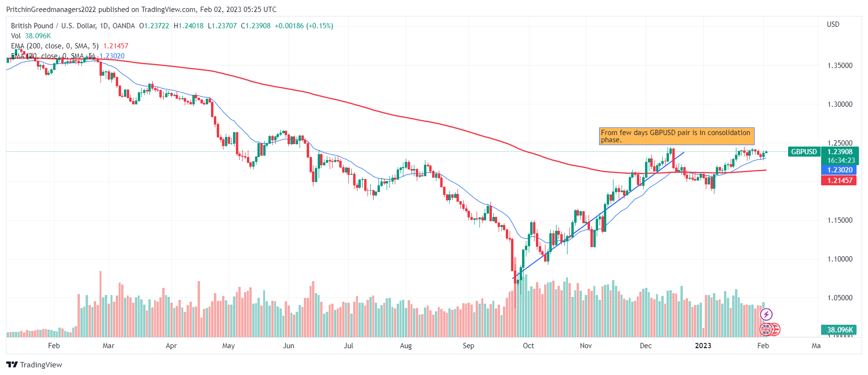
Task: Click the Jun label on time axis
Action: tap(289, 346)
